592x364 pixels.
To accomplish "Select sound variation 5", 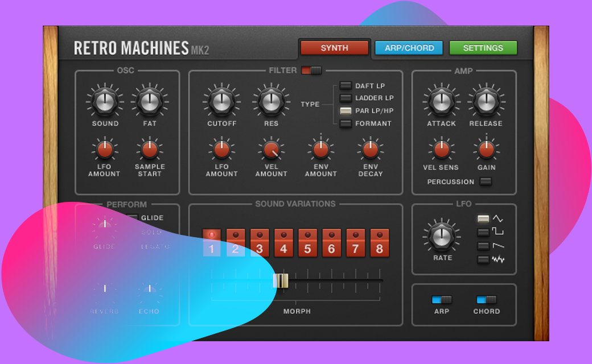I will 307,243.
